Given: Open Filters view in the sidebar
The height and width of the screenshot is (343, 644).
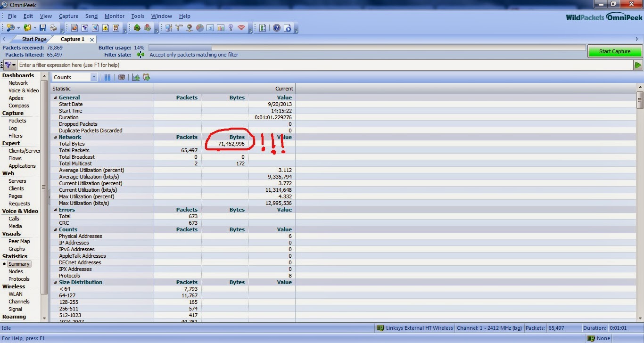Looking at the screenshot, I should pyautogui.click(x=15, y=136).
